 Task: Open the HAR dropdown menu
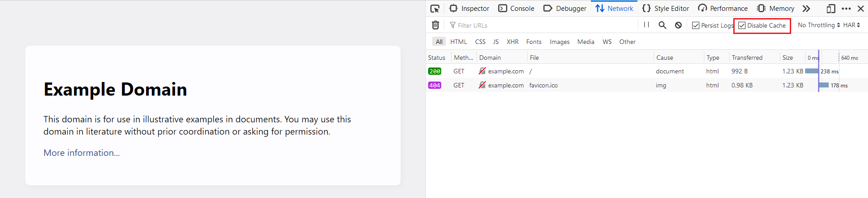pyautogui.click(x=851, y=25)
